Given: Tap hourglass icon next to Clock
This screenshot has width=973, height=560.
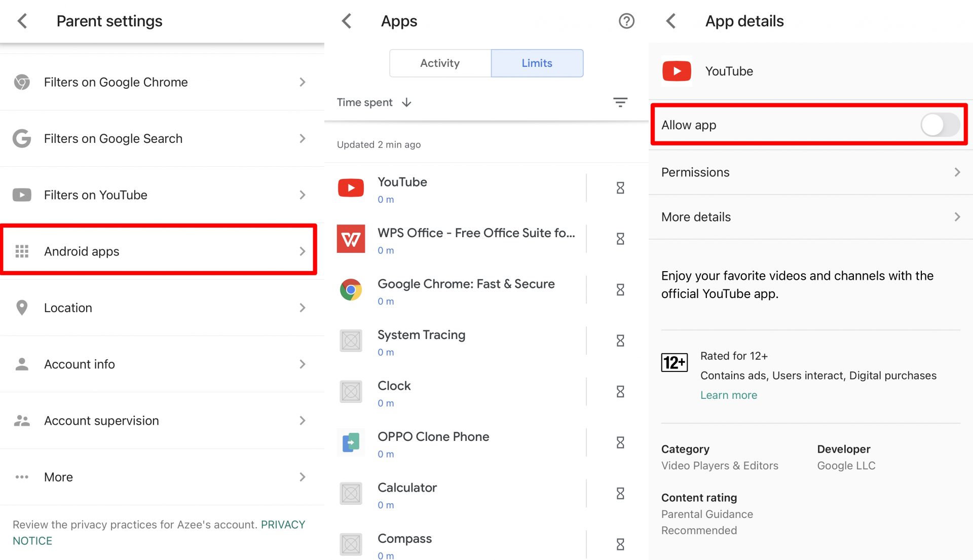Looking at the screenshot, I should (x=620, y=392).
